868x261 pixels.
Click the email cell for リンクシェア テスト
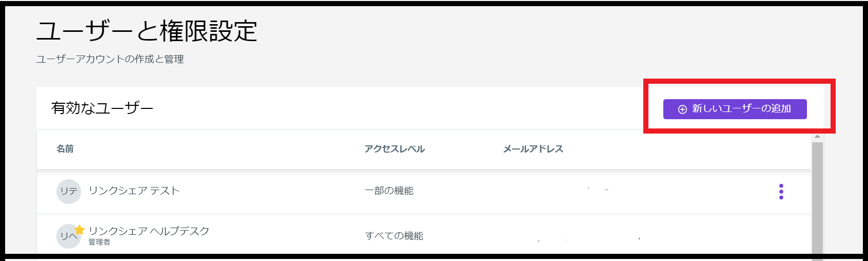pos(598,191)
